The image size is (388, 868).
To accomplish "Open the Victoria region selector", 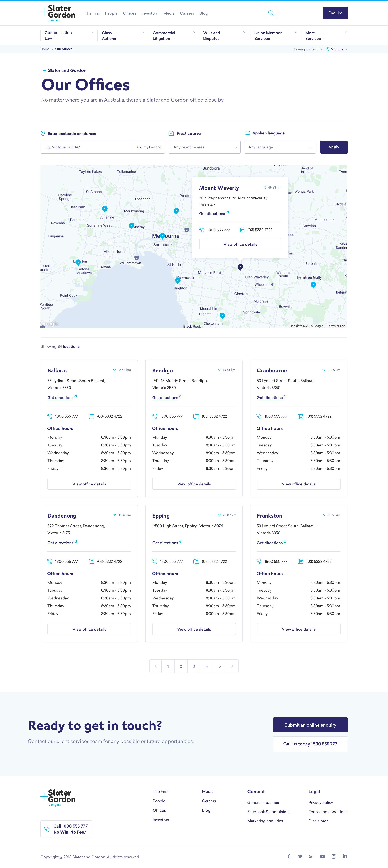I will coord(339,49).
